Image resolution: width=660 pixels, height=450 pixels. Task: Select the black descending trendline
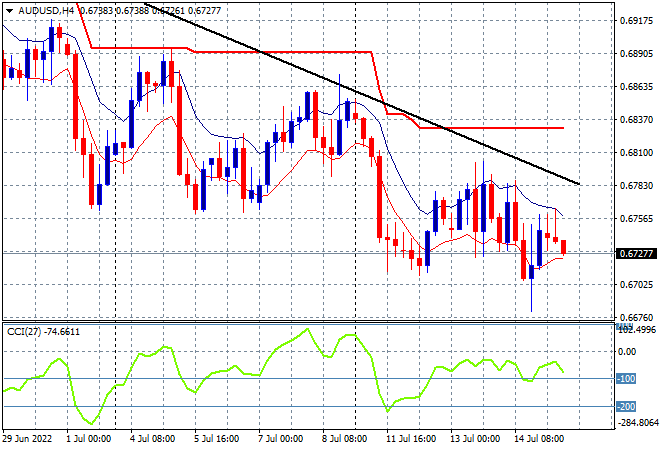click(x=362, y=94)
